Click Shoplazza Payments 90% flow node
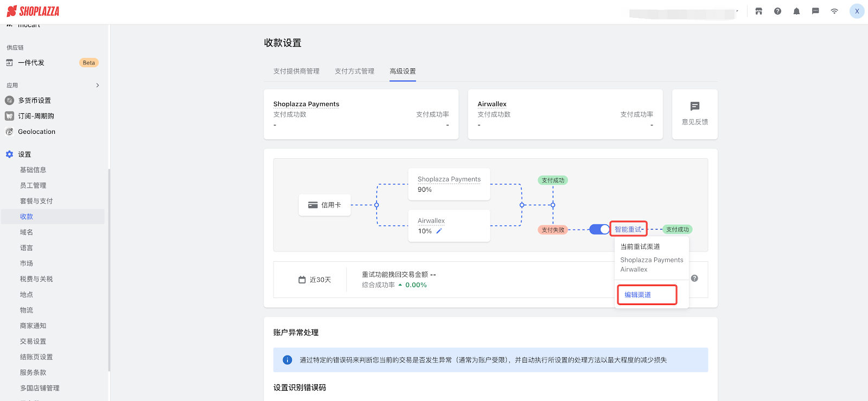 click(x=449, y=184)
